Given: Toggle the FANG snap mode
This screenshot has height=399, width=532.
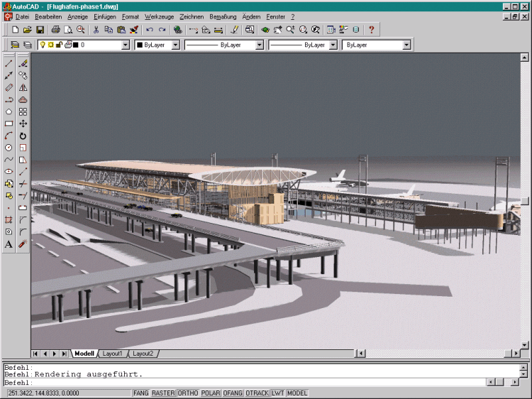Looking at the screenshot, I should (141, 393).
